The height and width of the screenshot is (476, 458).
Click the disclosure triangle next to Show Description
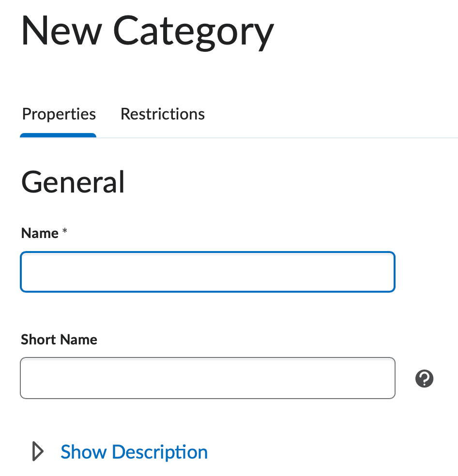click(x=36, y=451)
